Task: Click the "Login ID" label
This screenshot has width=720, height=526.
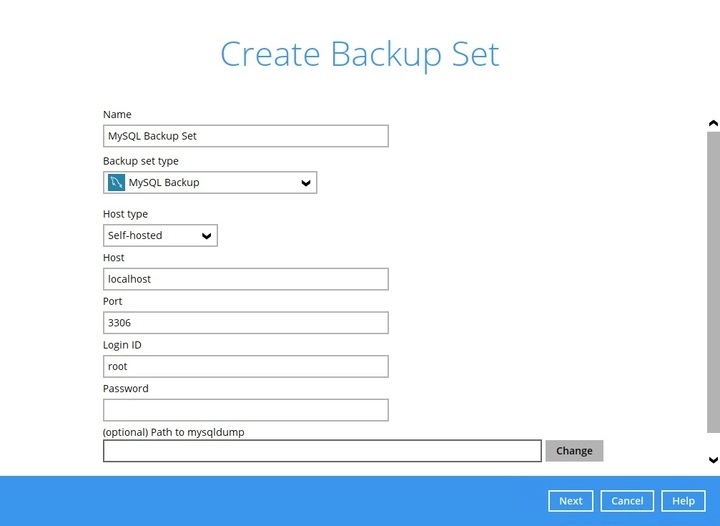Action: point(122,345)
